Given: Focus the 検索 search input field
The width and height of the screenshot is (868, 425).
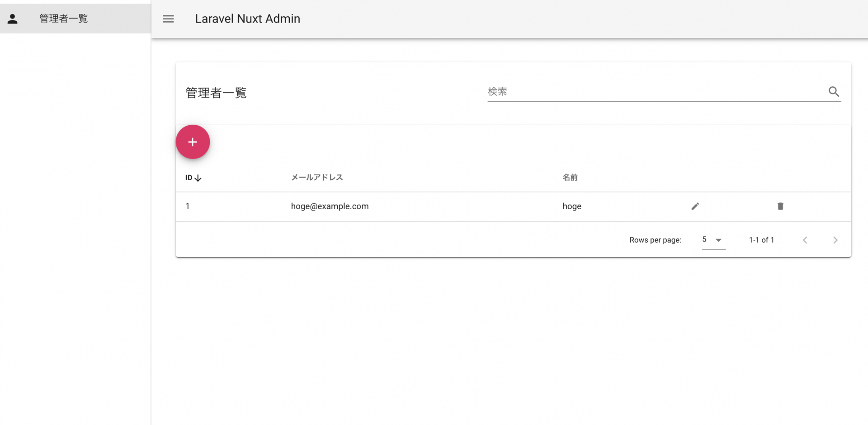Looking at the screenshot, I should click(656, 92).
